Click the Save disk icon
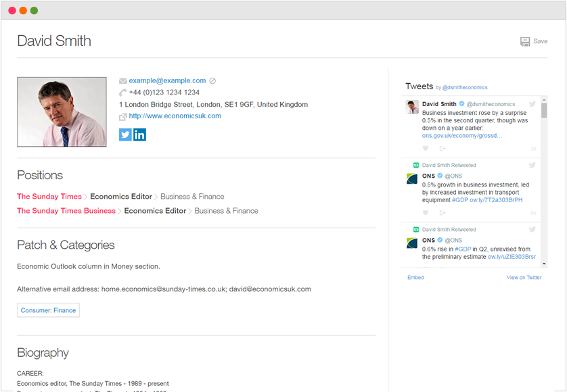Screen dimensions: 567x392 [x=524, y=41]
